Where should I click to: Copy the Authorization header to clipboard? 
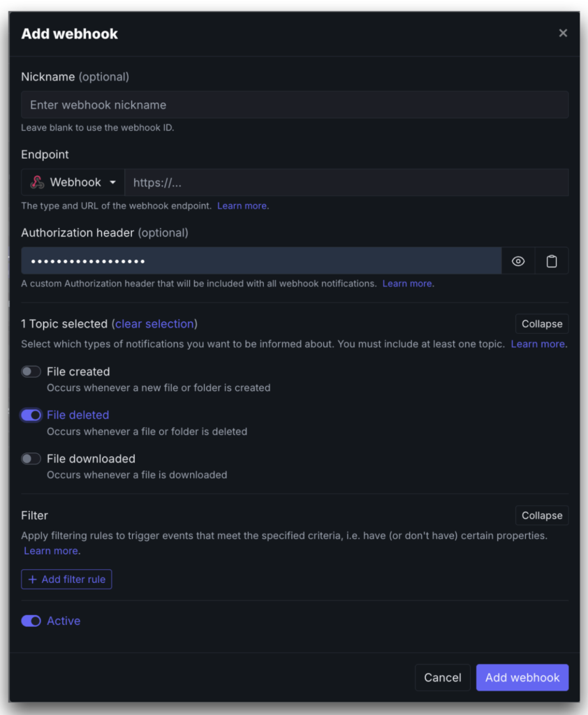point(551,260)
